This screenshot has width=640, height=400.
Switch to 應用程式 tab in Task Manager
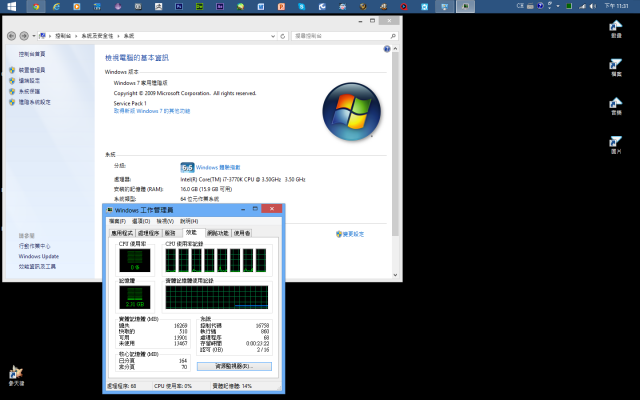122,233
